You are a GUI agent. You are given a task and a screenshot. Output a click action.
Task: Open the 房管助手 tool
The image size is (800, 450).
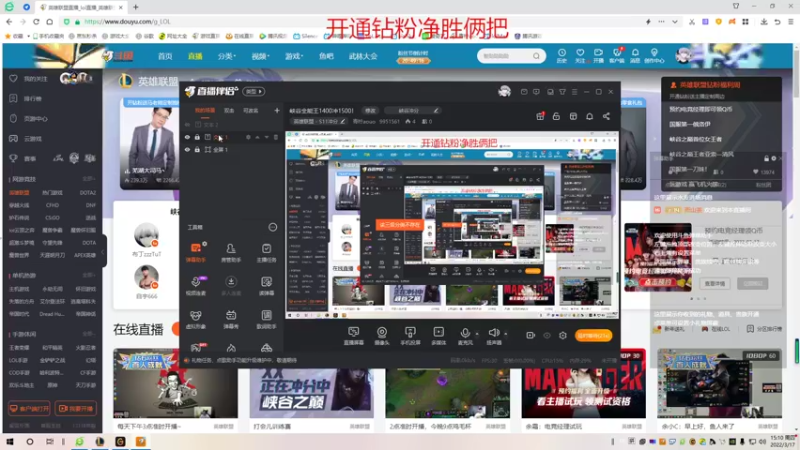231,252
